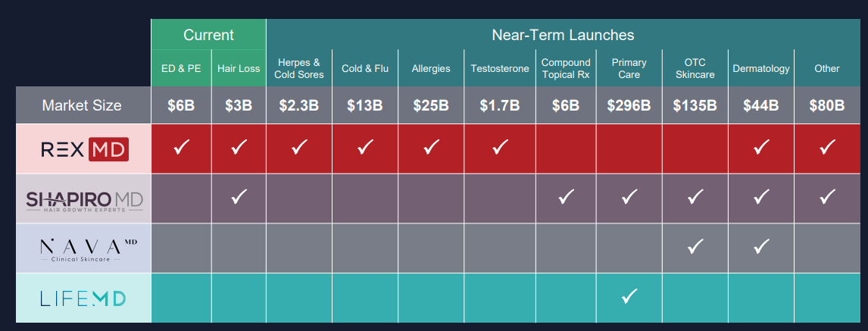Click the Herpes & Cold Sores column header
The width and height of the screenshot is (868, 331).
click(x=298, y=68)
